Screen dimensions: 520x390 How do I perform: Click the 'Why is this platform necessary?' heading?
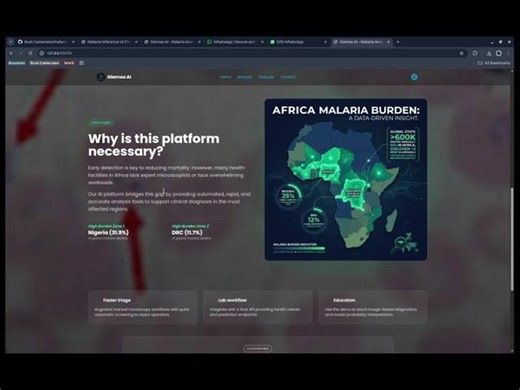coord(154,145)
